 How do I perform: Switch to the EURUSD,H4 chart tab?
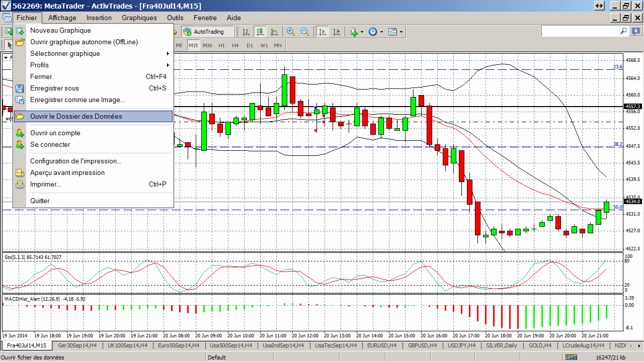click(x=381, y=346)
